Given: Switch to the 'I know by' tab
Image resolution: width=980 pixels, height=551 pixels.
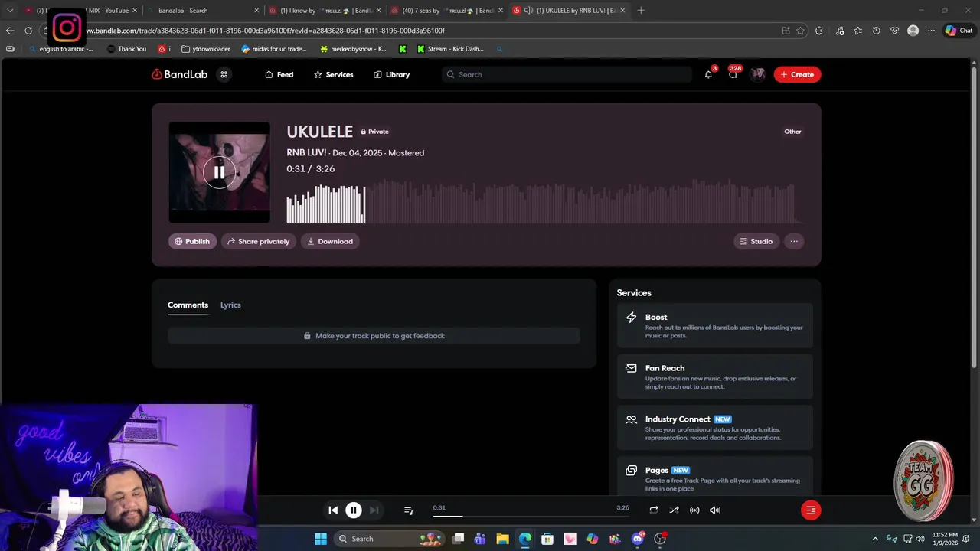Looking at the screenshot, I should 325,11.
